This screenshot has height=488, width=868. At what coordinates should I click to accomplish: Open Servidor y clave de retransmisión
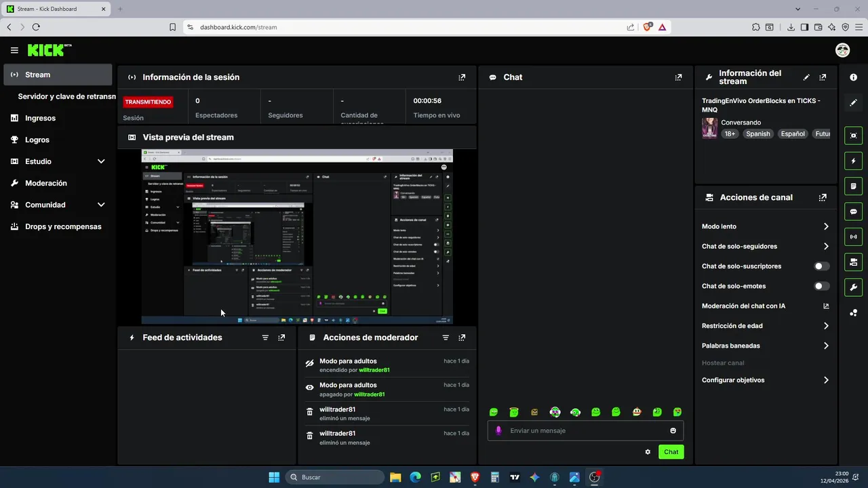[66, 96]
